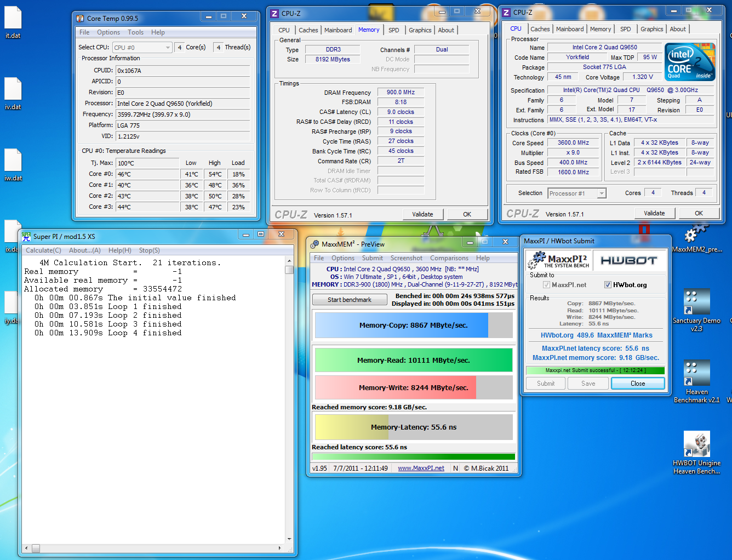Viewport: 732px width, 560px height.
Task: Click the Core Temp title bar icon
Action: (x=81, y=19)
